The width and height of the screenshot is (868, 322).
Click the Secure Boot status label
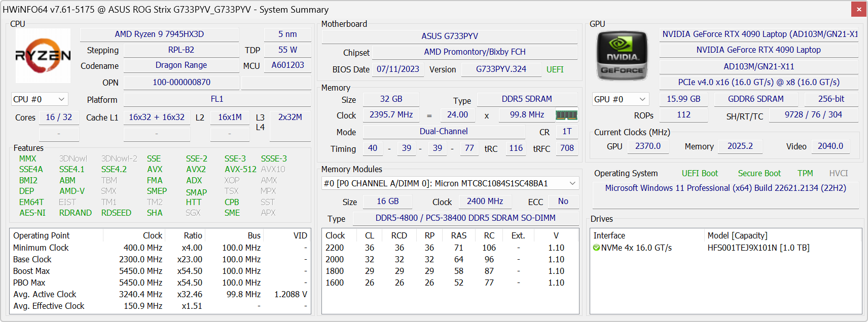tap(759, 173)
